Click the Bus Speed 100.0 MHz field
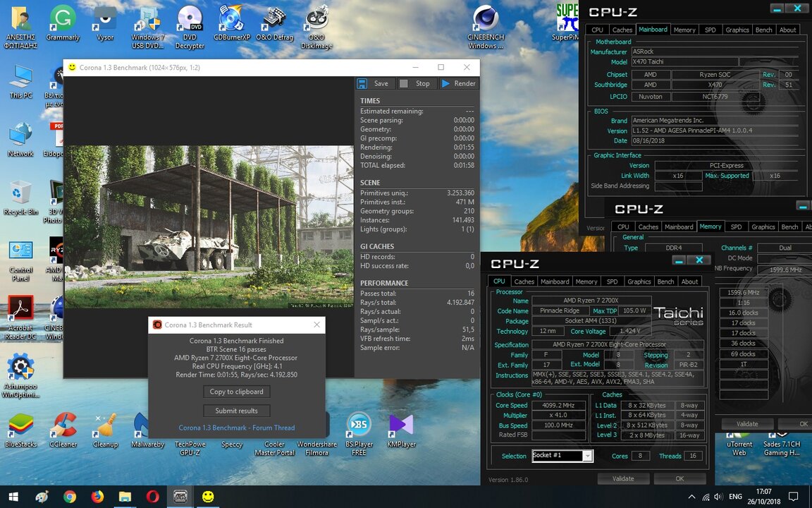812x508 pixels. tap(558, 425)
